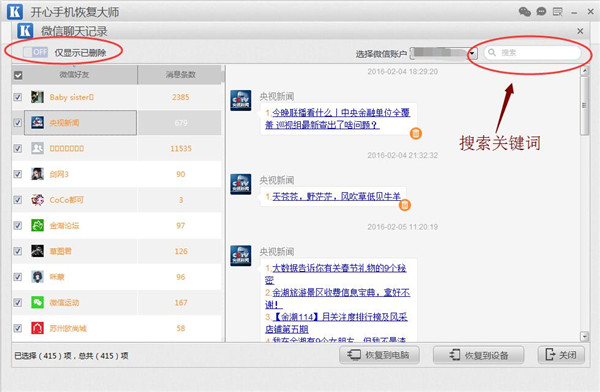Toggle the 仅显示已删除 OFF switch
Screen dimensions: 600x392
35,52
